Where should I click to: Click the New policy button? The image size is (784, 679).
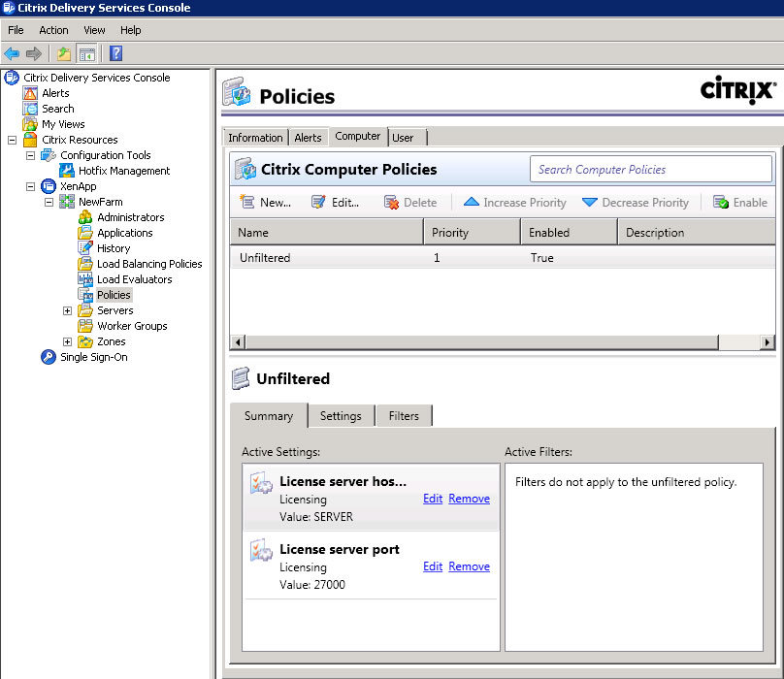[x=265, y=203]
